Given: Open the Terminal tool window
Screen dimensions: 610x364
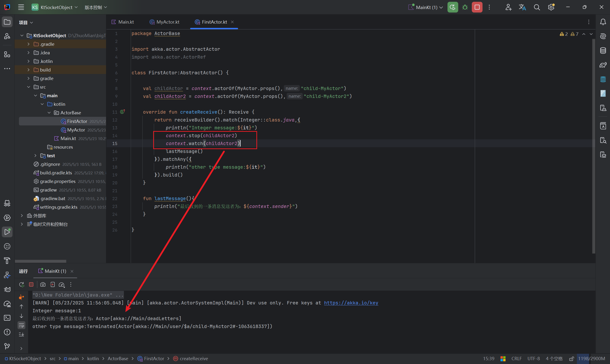Looking at the screenshot, I should coord(7,318).
